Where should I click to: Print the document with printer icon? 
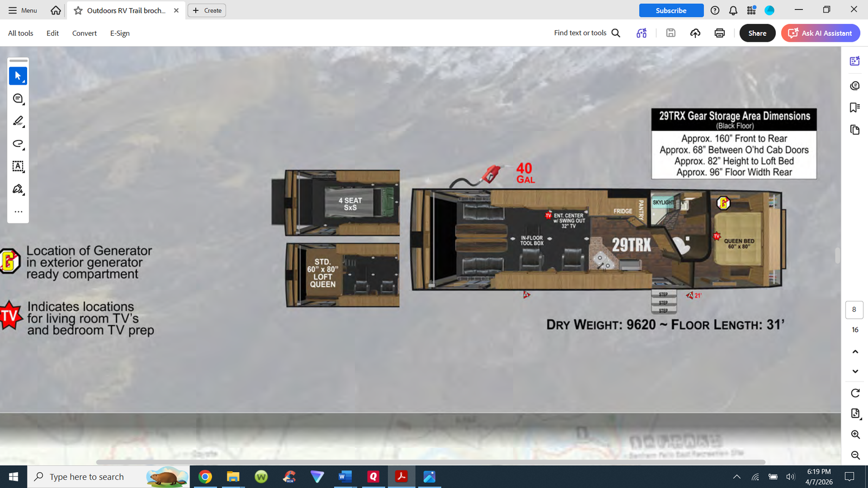(x=719, y=33)
